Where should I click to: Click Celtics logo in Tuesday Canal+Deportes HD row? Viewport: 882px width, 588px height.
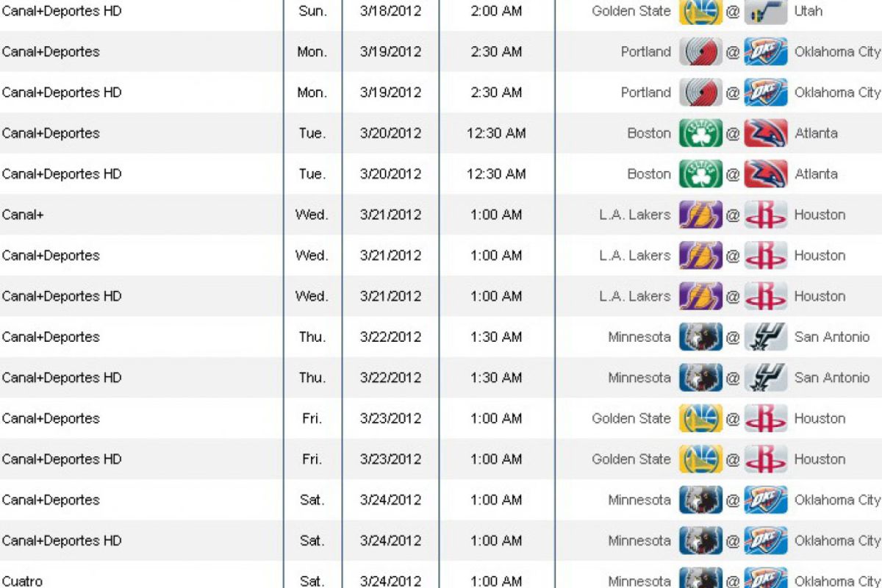tap(700, 174)
